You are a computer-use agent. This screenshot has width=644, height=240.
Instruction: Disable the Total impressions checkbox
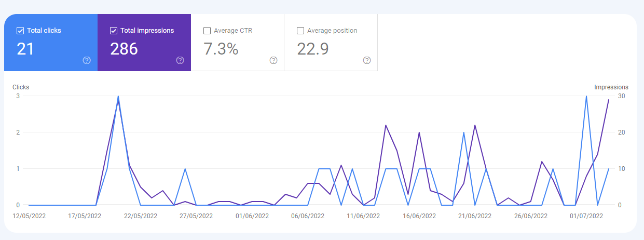(114, 31)
